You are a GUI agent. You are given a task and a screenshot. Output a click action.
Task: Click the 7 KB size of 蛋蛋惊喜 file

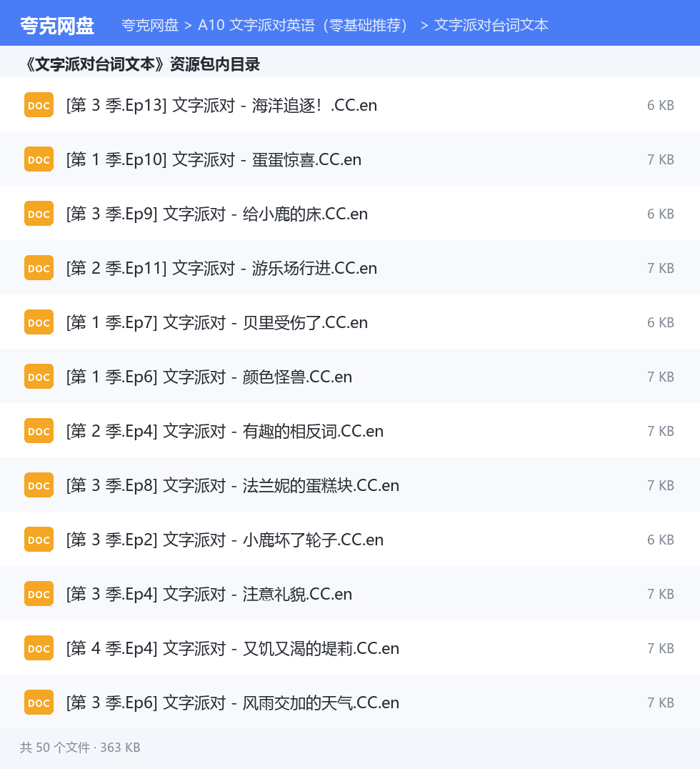tap(660, 159)
